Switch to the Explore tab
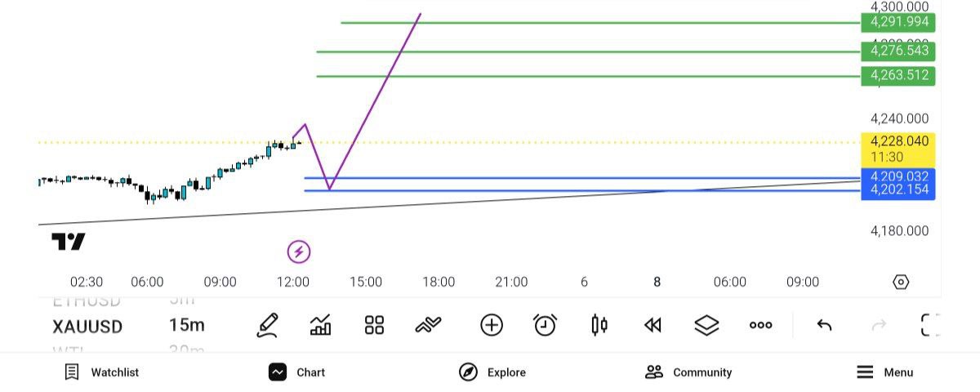The height and width of the screenshot is (392, 980). click(x=492, y=372)
